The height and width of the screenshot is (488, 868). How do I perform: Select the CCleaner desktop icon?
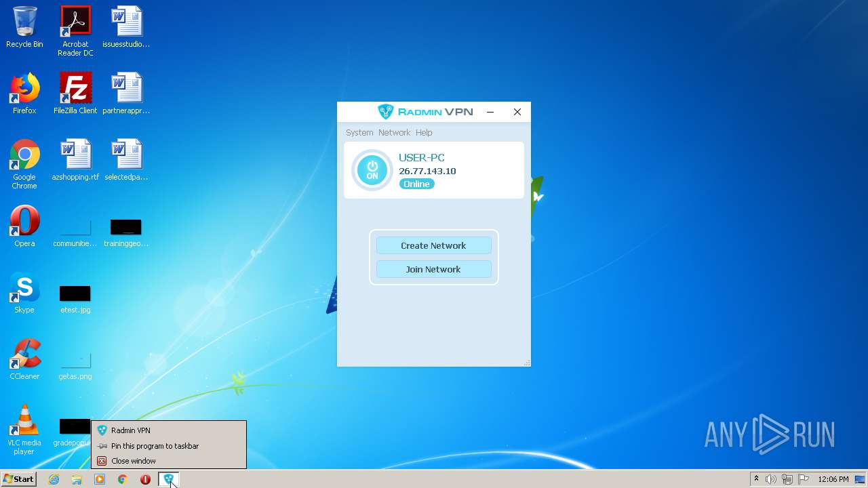24,359
